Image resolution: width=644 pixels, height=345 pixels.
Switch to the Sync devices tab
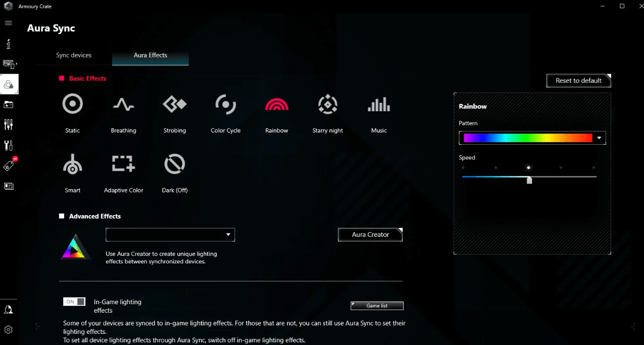74,55
